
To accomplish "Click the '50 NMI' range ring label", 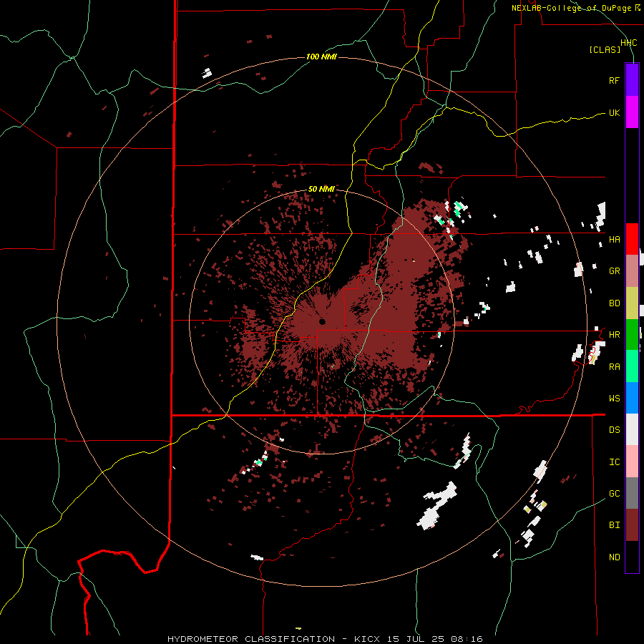I will click(321, 190).
